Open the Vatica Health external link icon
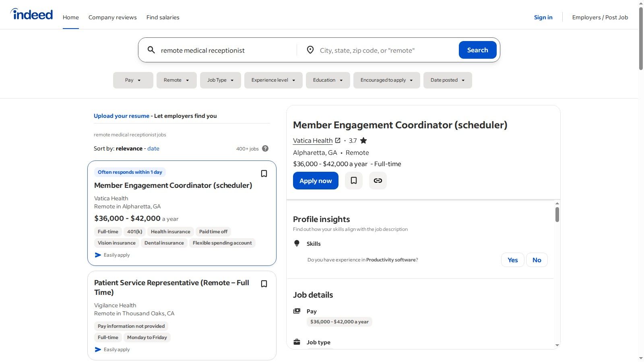The image size is (644, 362). (337, 140)
